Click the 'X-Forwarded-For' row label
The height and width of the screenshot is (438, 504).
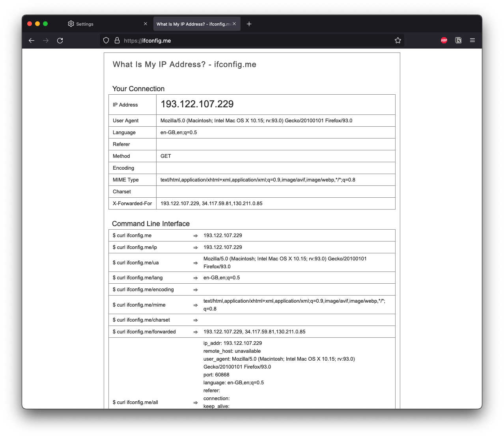point(133,204)
